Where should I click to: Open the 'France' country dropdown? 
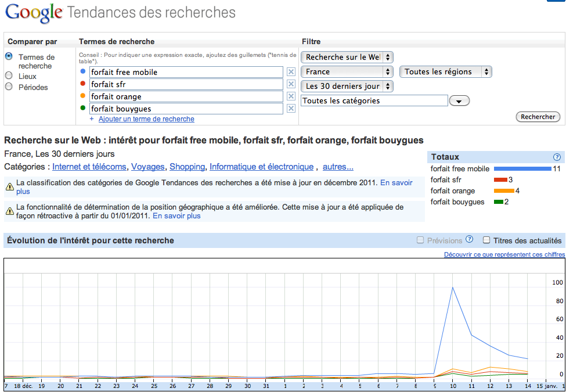tap(347, 71)
